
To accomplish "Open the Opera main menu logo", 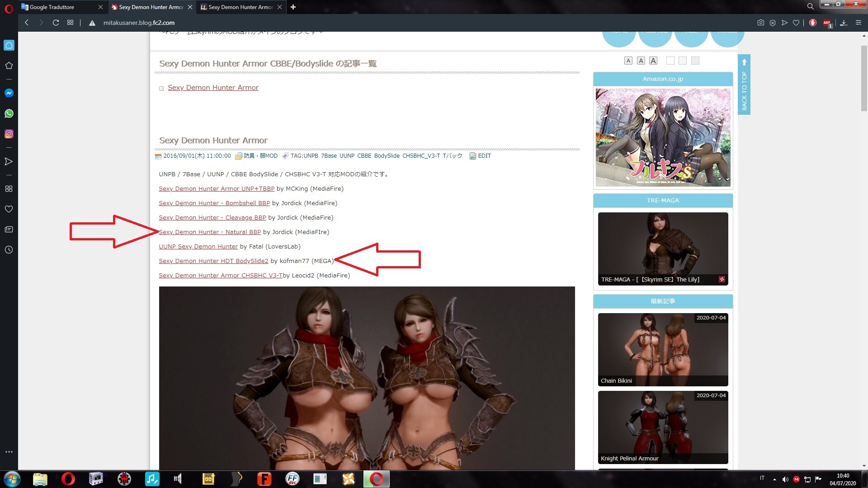I will (9, 9).
